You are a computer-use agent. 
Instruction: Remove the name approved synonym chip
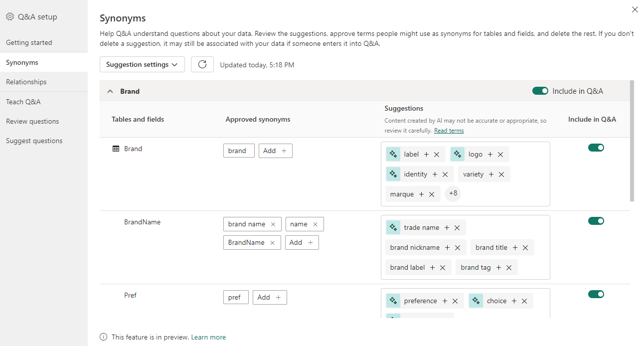(317, 224)
